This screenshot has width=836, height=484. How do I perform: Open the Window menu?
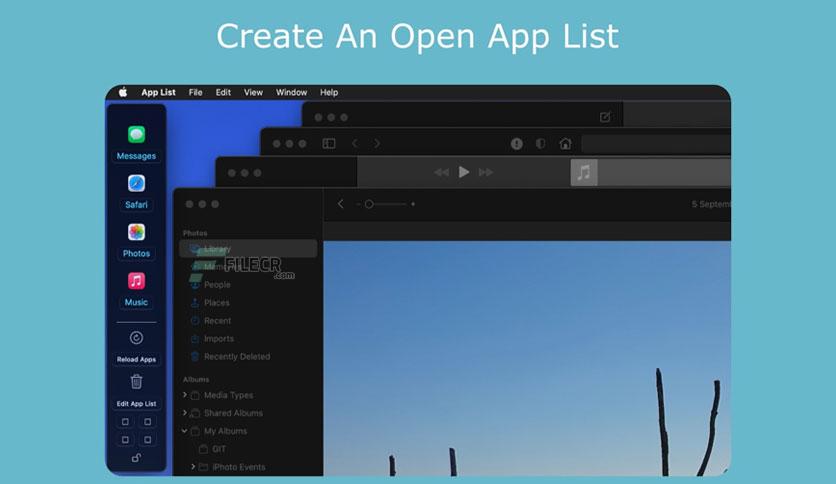point(291,92)
